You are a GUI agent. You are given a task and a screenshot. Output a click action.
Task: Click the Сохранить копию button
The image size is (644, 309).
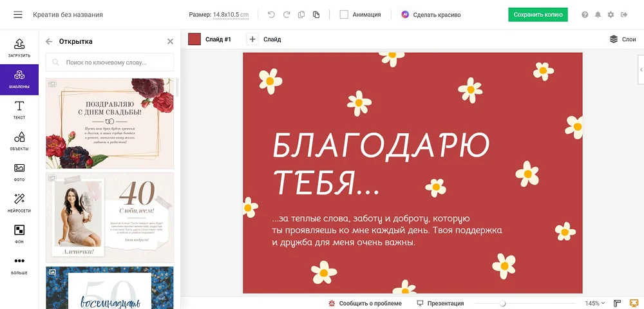click(538, 15)
